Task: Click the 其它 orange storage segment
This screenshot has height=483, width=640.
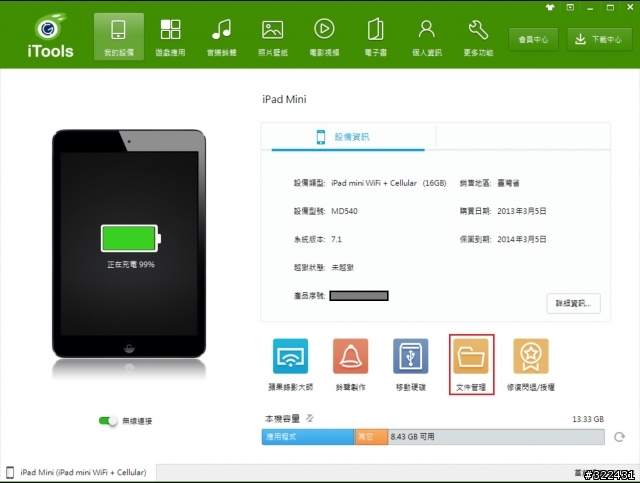Action: pos(371,437)
